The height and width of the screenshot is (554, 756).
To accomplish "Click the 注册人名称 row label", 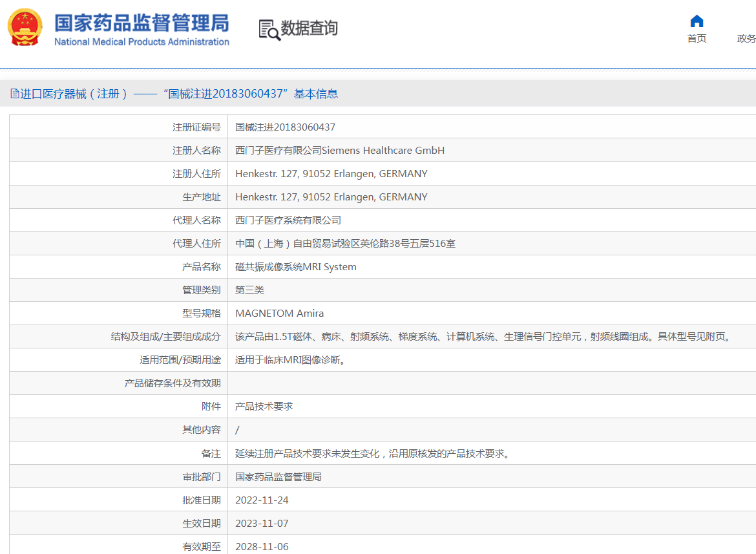I will 196,151.
